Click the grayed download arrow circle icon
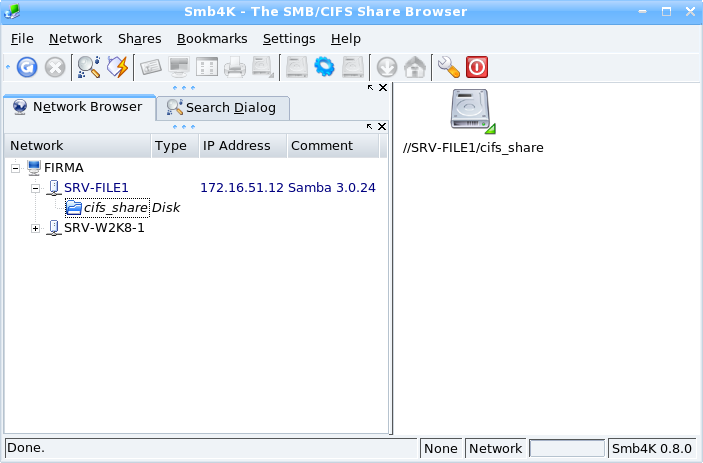 pyautogui.click(x=386, y=67)
